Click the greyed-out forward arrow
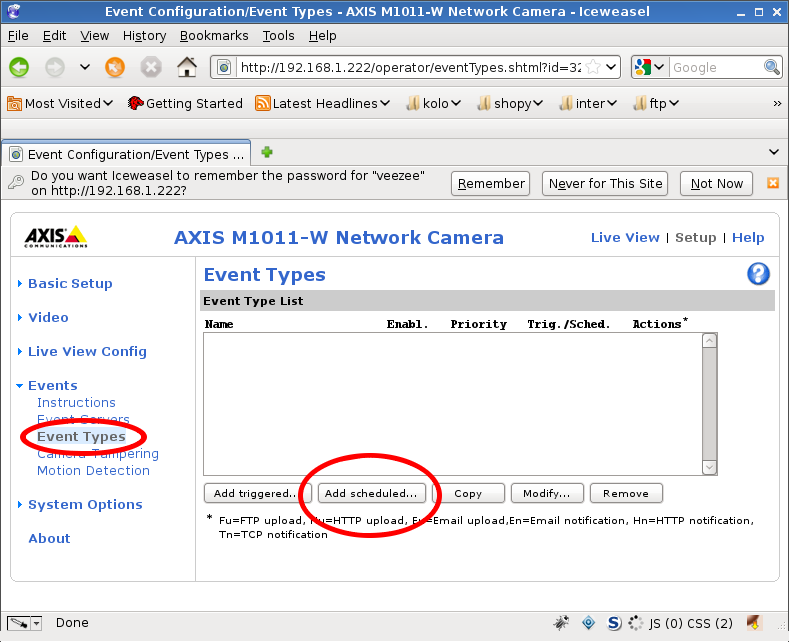Screen dimensions: 789x642 pyautogui.click(x=55, y=67)
